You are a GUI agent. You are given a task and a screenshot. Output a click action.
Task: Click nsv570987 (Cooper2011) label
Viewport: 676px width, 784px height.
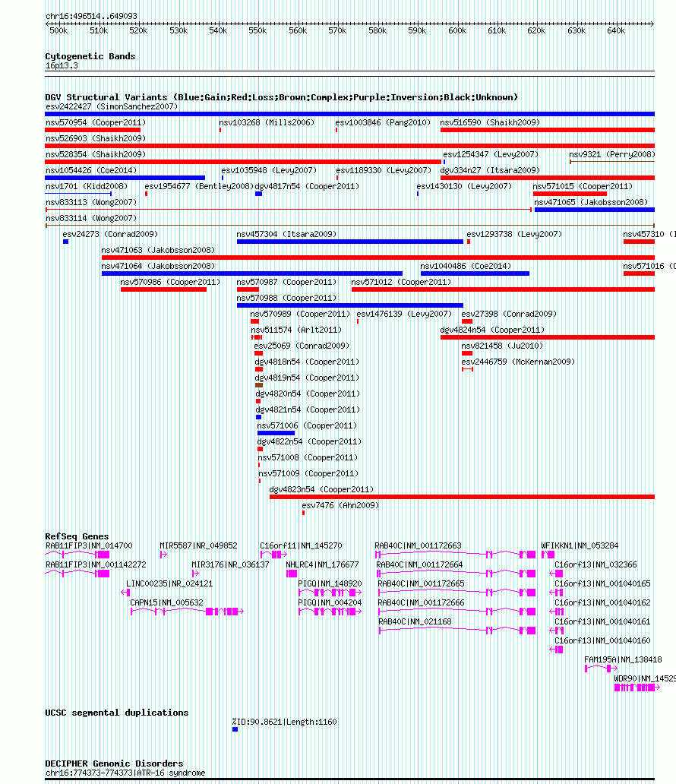286,283
